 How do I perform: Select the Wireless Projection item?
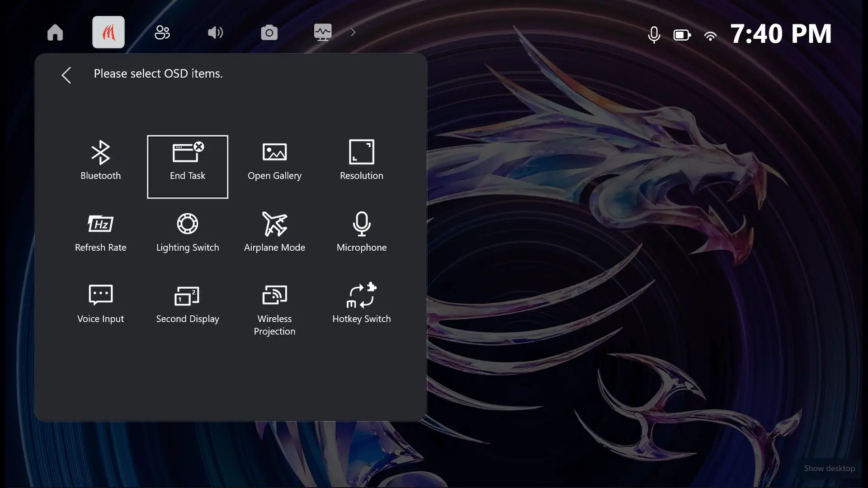(274, 310)
